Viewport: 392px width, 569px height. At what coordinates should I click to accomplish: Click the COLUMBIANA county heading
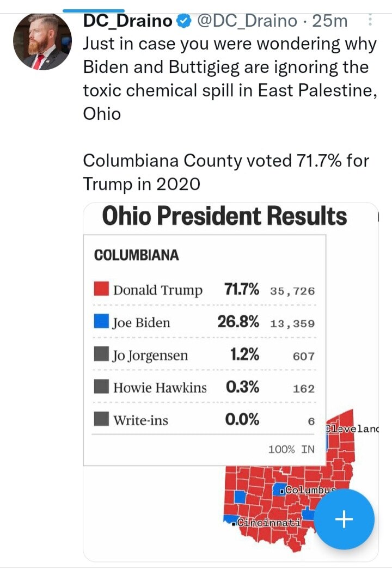coord(136,255)
